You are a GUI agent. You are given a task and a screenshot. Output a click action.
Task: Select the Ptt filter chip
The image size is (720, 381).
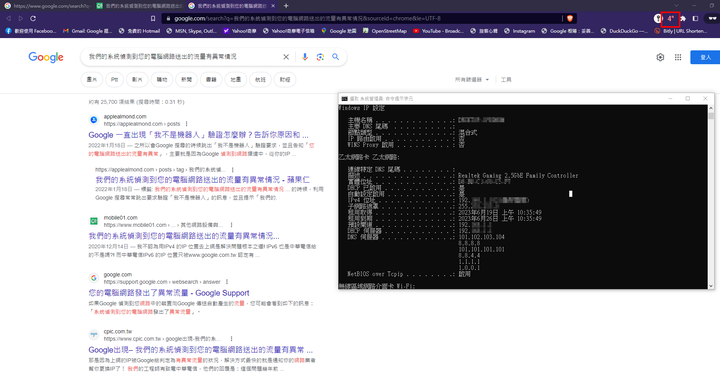(114, 79)
